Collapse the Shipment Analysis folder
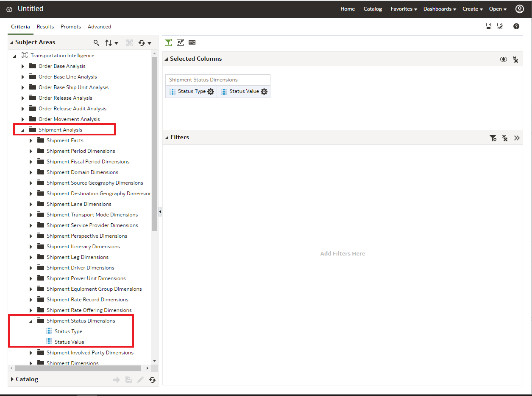532x396 pixels. [23, 130]
